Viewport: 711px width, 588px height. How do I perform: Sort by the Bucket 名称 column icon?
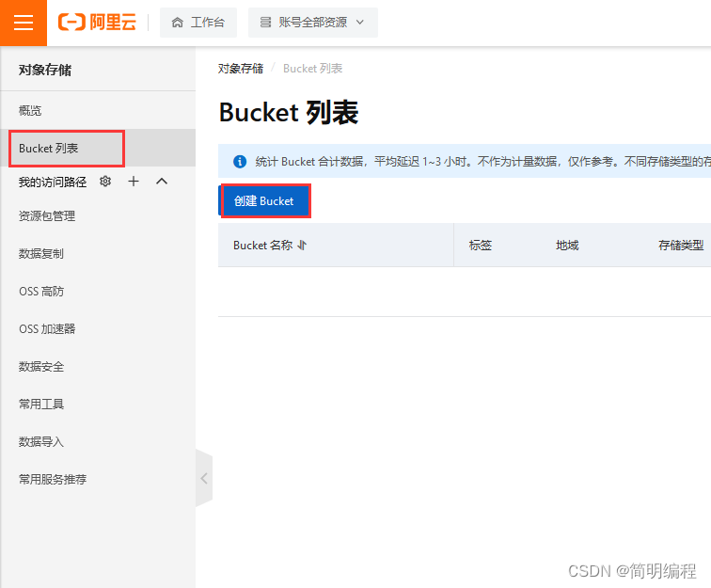click(302, 246)
